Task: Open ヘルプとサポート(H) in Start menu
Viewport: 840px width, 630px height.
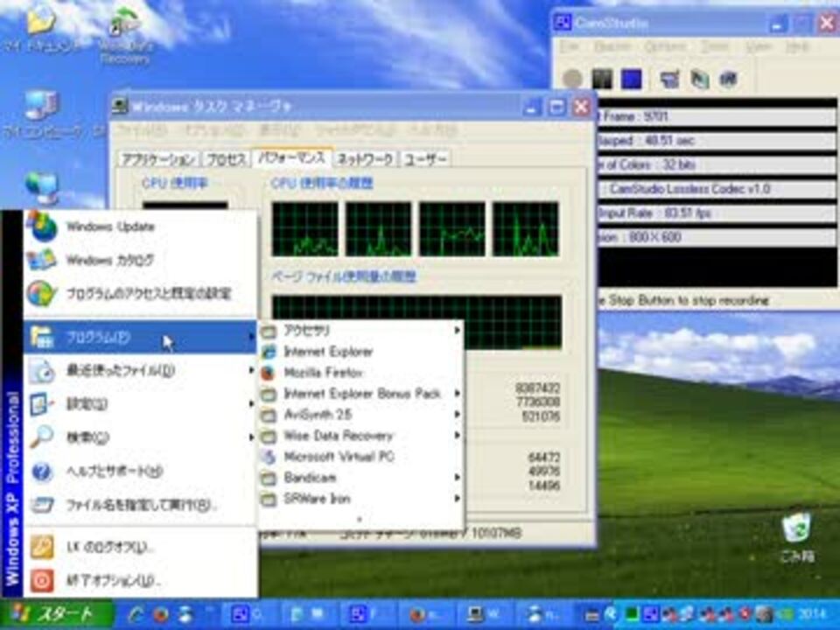Action: (x=140, y=471)
